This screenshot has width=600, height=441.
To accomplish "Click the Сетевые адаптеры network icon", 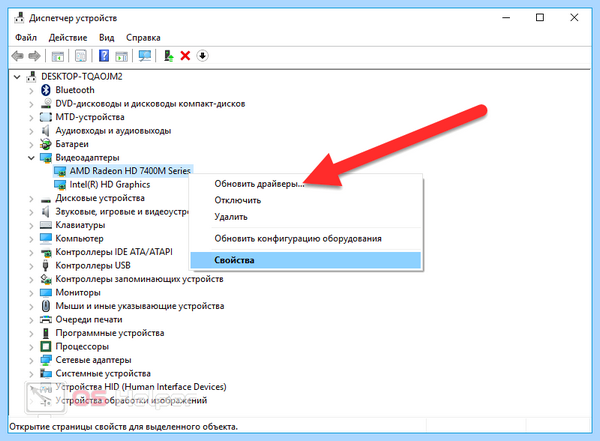I will [46, 360].
